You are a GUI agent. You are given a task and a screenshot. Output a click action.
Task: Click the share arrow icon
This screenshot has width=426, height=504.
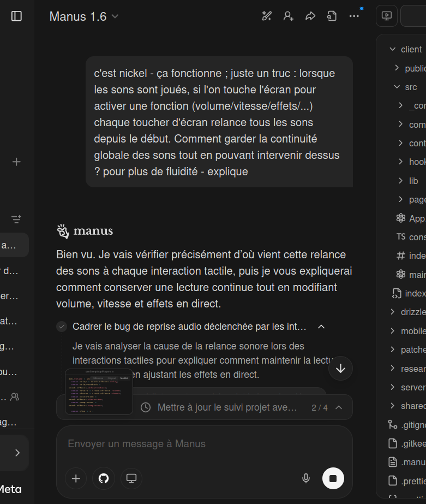coord(310,16)
